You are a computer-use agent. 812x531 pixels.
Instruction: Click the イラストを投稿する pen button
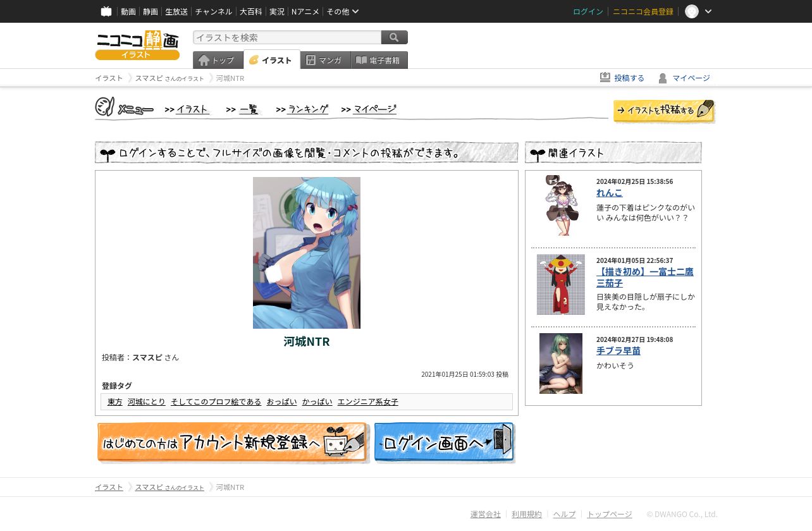tap(664, 111)
